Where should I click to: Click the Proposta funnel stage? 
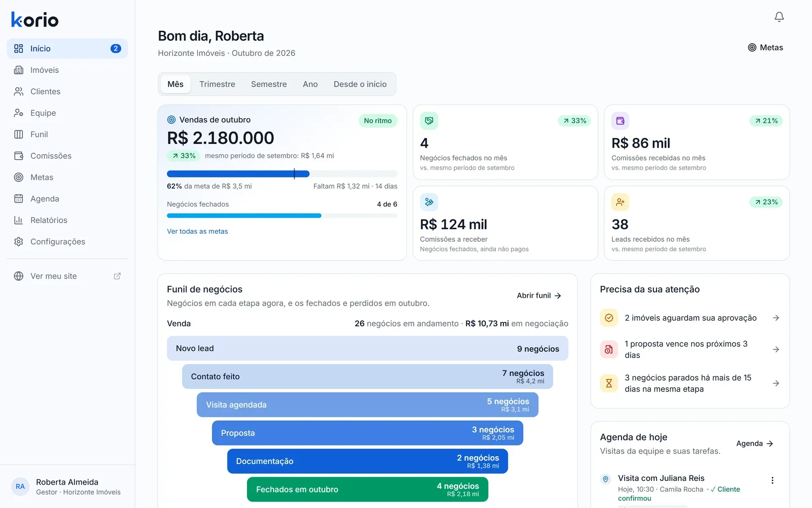coord(368,433)
